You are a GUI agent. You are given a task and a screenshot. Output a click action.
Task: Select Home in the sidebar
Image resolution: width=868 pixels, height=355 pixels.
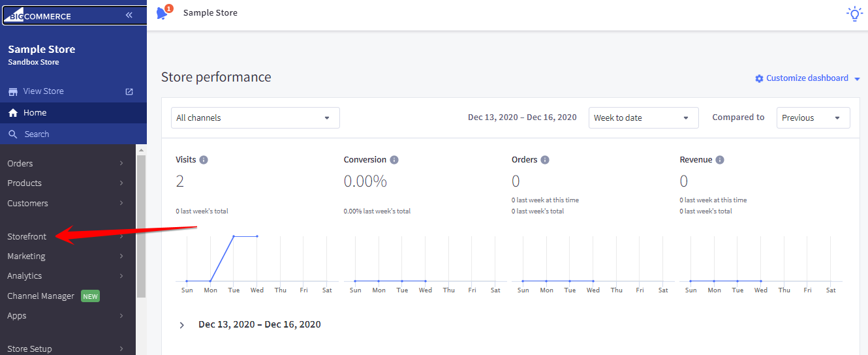[35, 113]
